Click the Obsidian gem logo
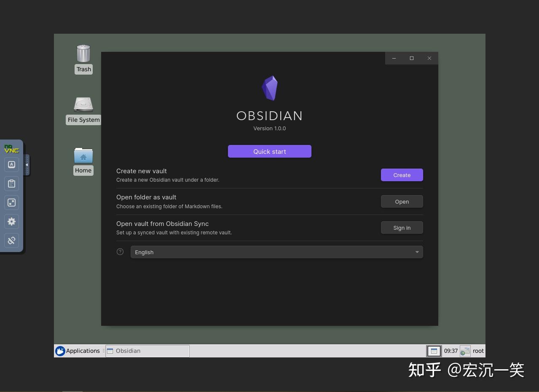The image size is (539, 392). pyautogui.click(x=269, y=88)
